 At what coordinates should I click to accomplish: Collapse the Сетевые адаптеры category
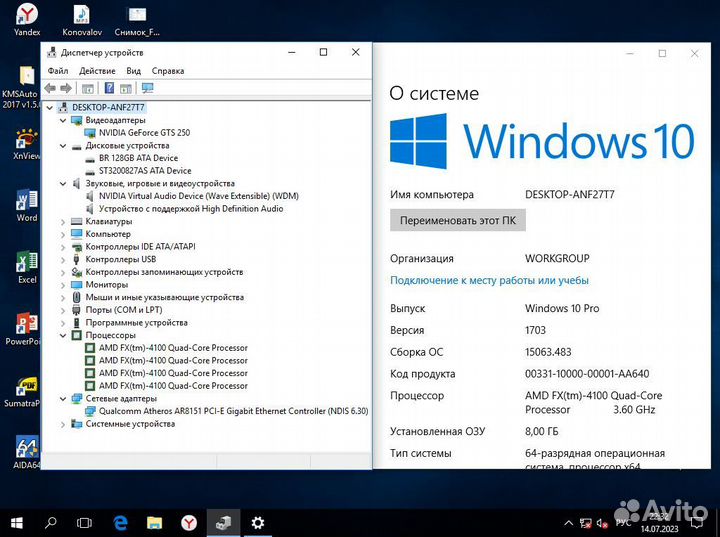pos(63,399)
